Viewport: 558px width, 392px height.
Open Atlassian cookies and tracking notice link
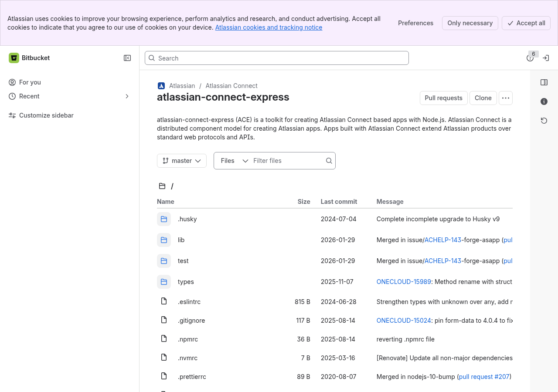pos(269,27)
